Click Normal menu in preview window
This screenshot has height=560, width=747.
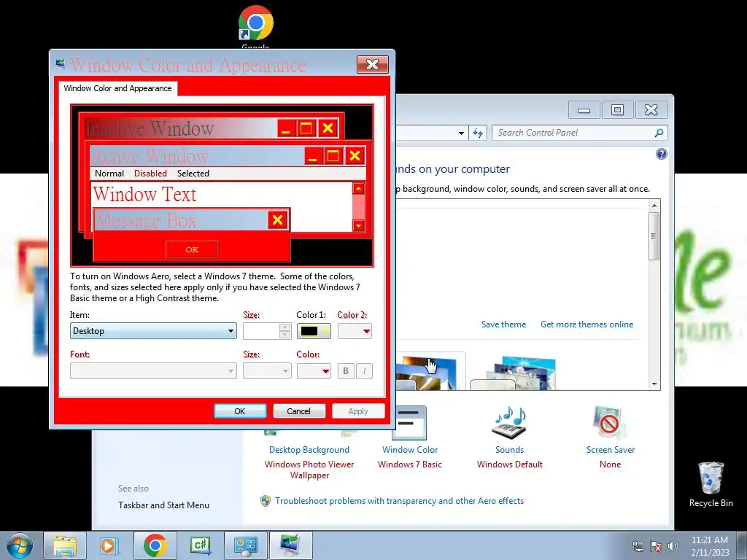(x=109, y=174)
